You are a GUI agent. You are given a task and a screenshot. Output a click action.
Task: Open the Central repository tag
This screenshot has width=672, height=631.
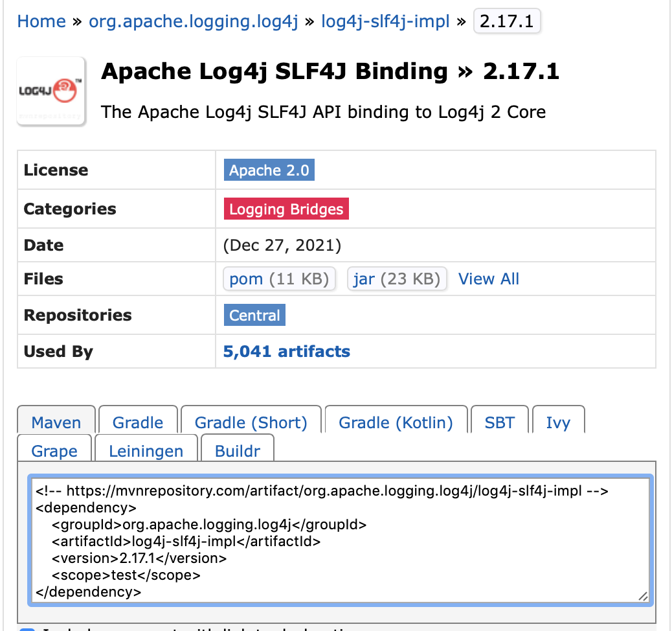tap(254, 315)
